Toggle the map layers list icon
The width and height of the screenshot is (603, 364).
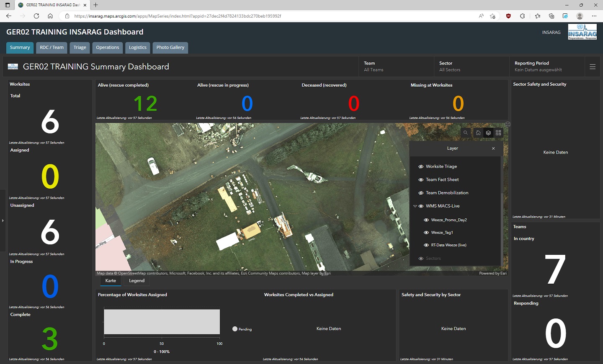(x=488, y=133)
